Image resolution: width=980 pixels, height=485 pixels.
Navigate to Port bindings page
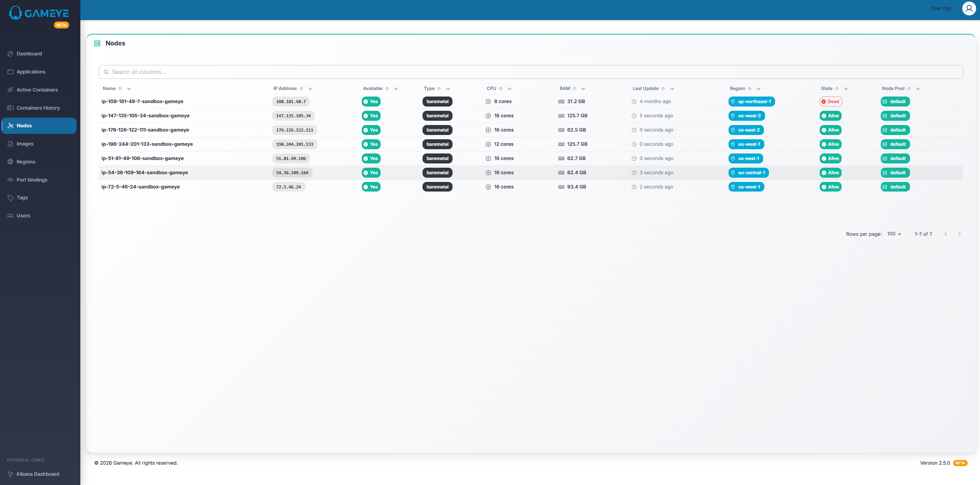32,180
